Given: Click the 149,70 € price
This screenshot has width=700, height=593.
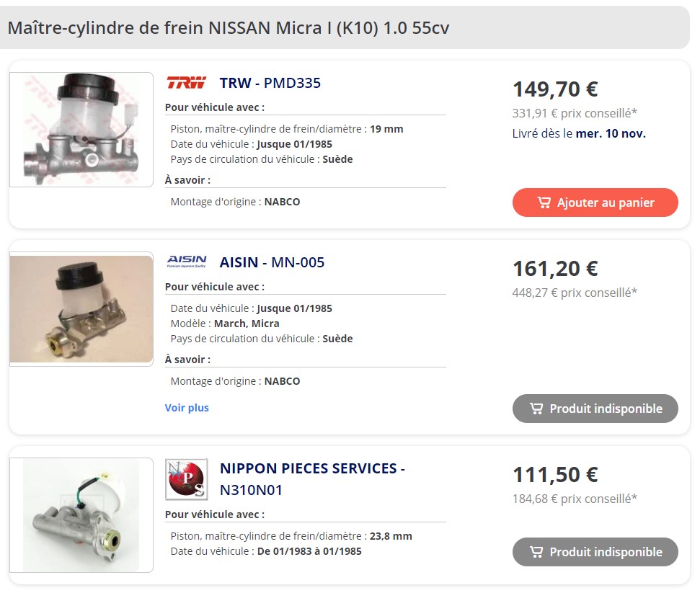Looking at the screenshot, I should point(555,89).
